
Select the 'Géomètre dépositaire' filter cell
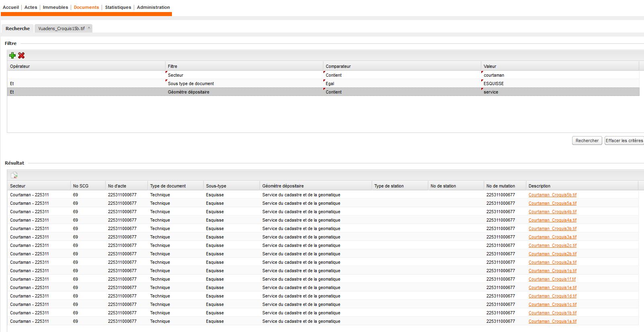point(244,92)
